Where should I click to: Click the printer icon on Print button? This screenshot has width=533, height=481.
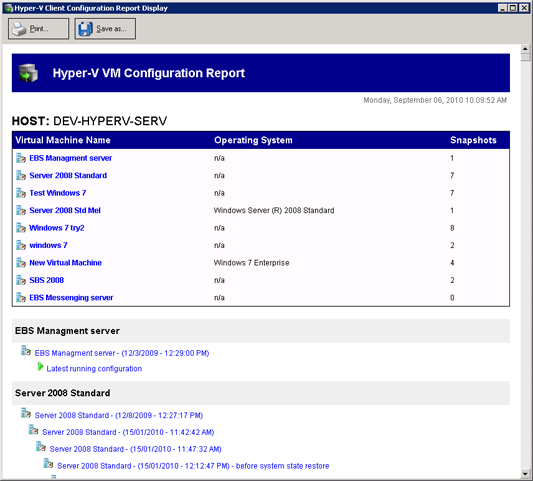point(19,29)
